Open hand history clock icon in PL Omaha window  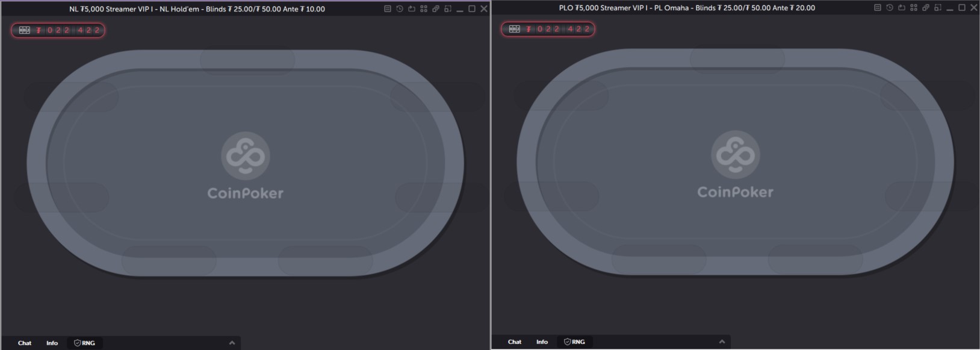(x=890, y=8)
